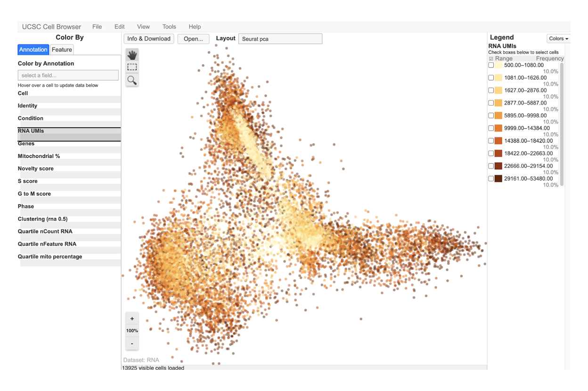Open the View menu

[x=143, y=27]
